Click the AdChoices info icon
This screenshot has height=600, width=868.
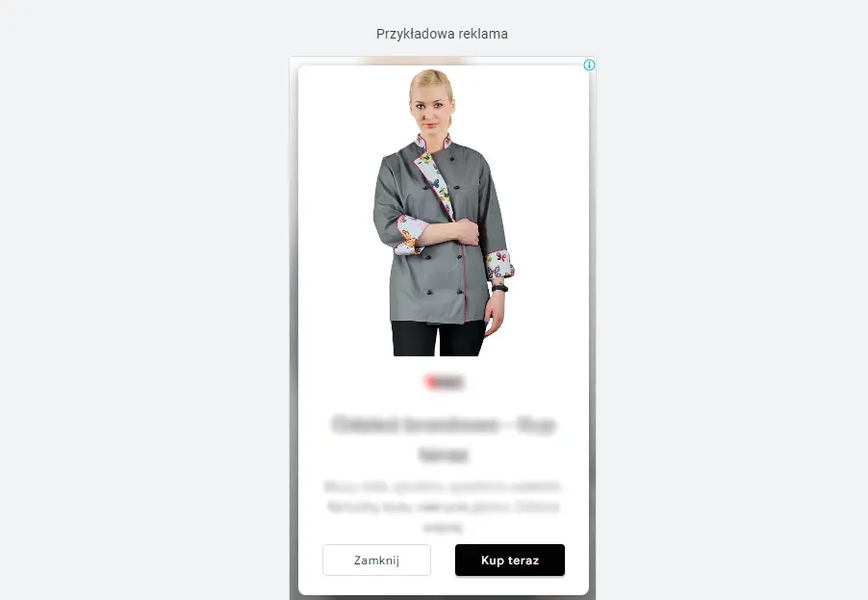589,65
